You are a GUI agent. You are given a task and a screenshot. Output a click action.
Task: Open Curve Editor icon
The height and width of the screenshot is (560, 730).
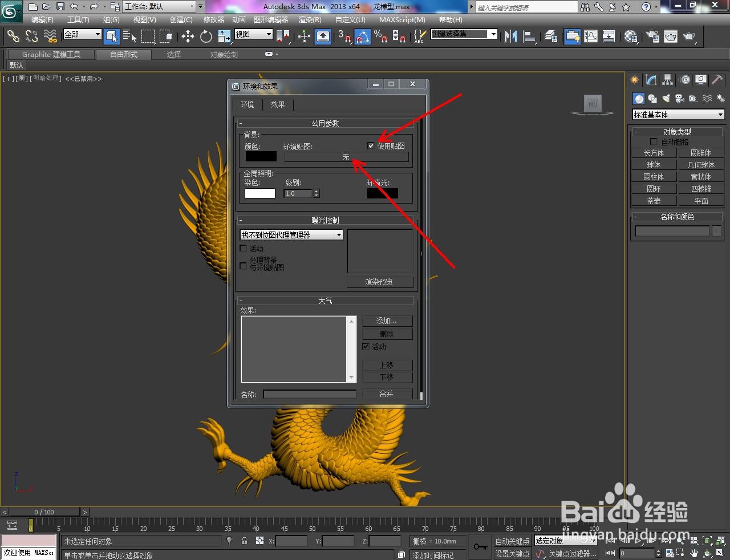(x=591, y=36)
